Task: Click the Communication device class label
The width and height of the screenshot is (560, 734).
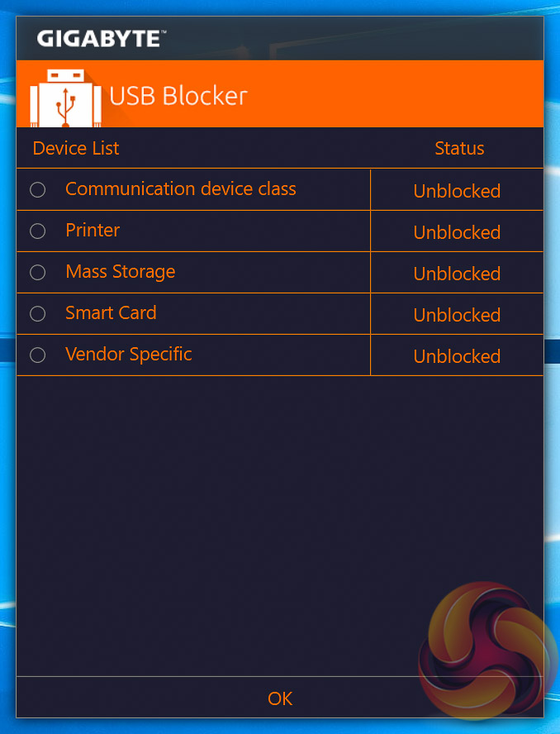Action: [180, 189]
